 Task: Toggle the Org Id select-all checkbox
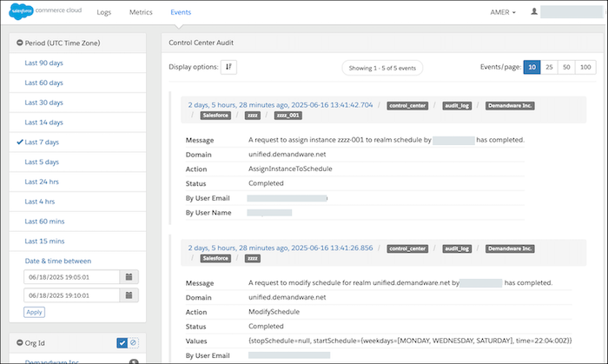point(122,343)
